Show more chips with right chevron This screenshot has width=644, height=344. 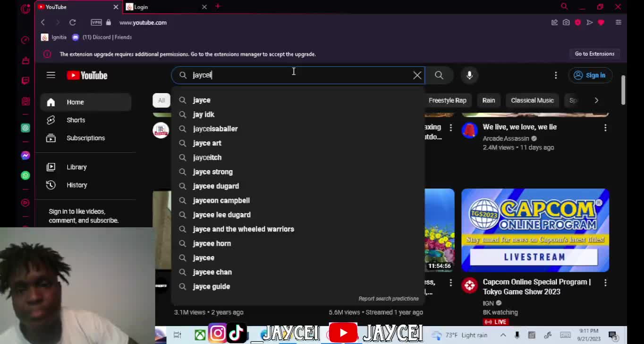[x=596, y=100]
